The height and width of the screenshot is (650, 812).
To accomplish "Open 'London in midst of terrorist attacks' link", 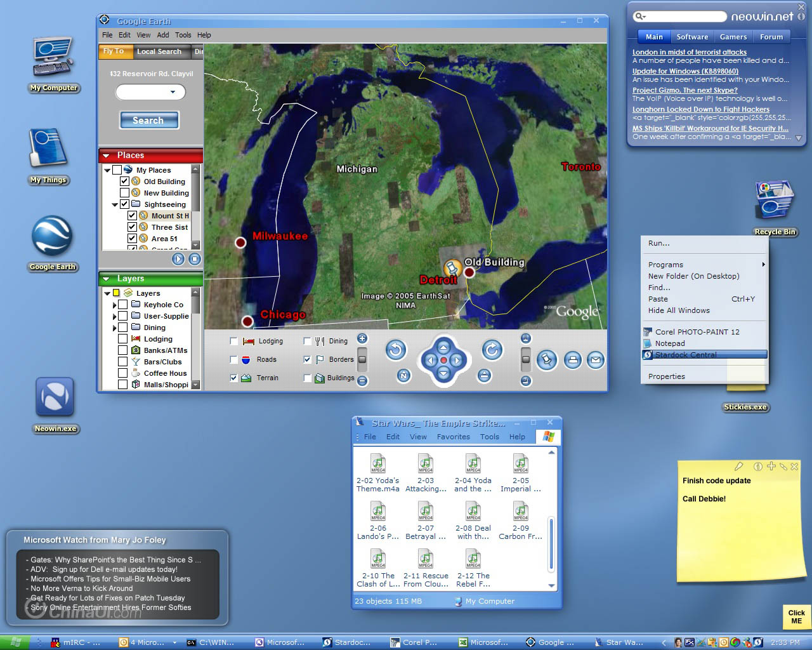I will (x=690, y=52).
